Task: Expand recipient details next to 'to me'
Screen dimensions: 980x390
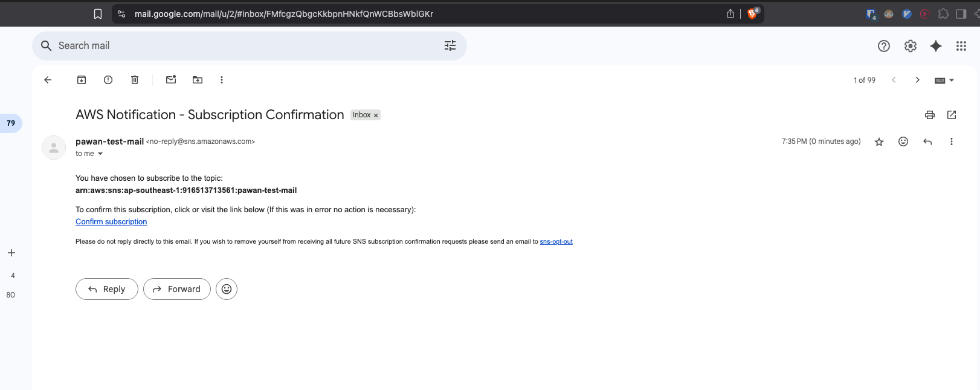Action: tap(100, 154)
